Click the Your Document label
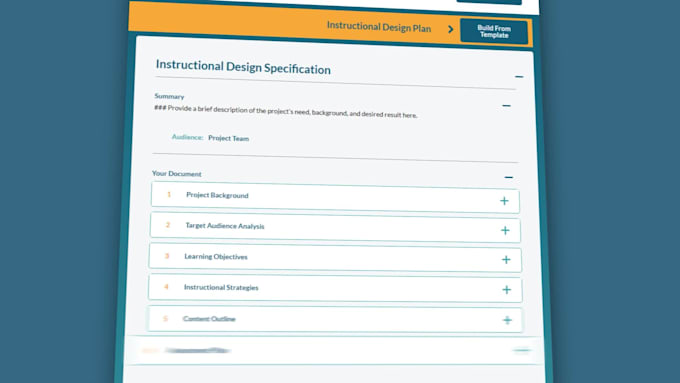Image resolution: width=680 pixels, height=383 pixels. (x=177, y=173)
